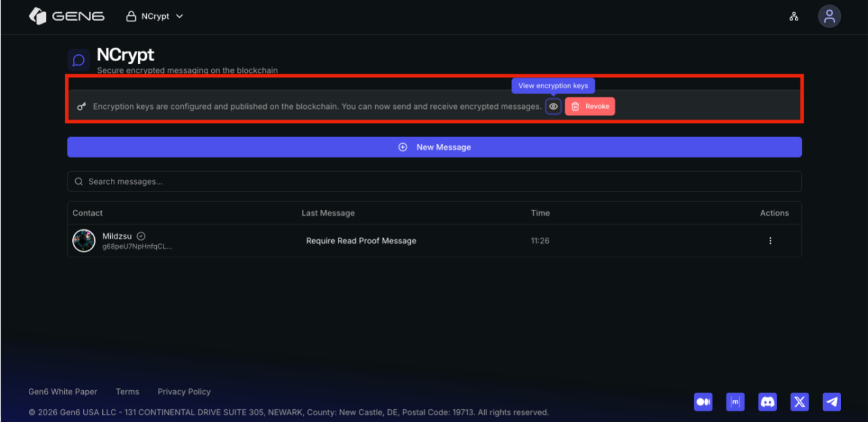Open the Medium social icon
The height and width of the screenshot is (422, 868).
pos(703,402)
